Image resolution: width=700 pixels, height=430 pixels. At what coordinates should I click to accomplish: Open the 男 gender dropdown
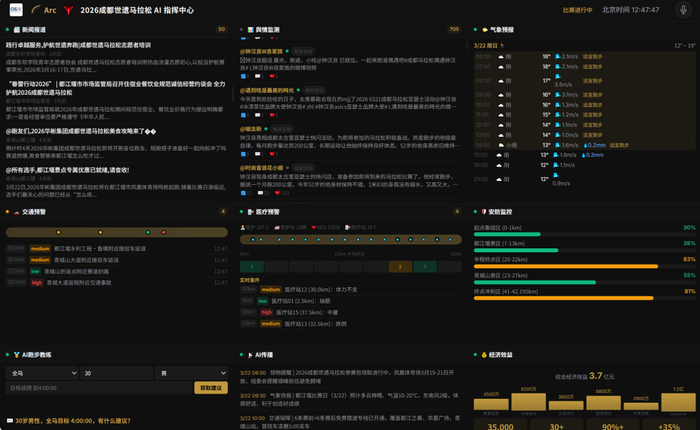click(x=191, y=373)
